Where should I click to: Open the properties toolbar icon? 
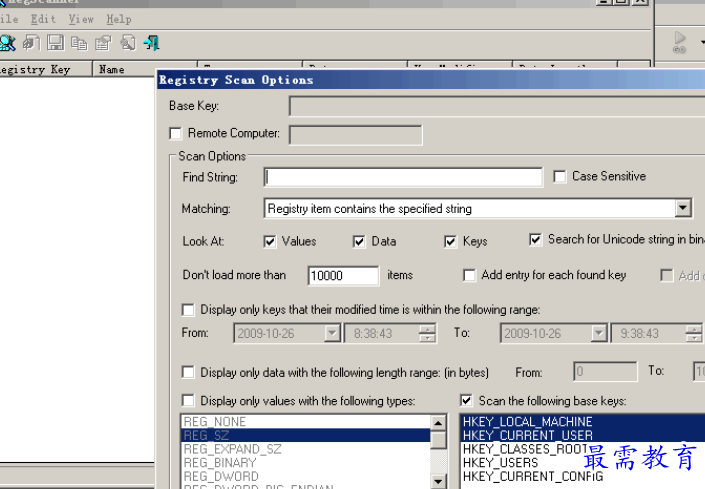103,43
